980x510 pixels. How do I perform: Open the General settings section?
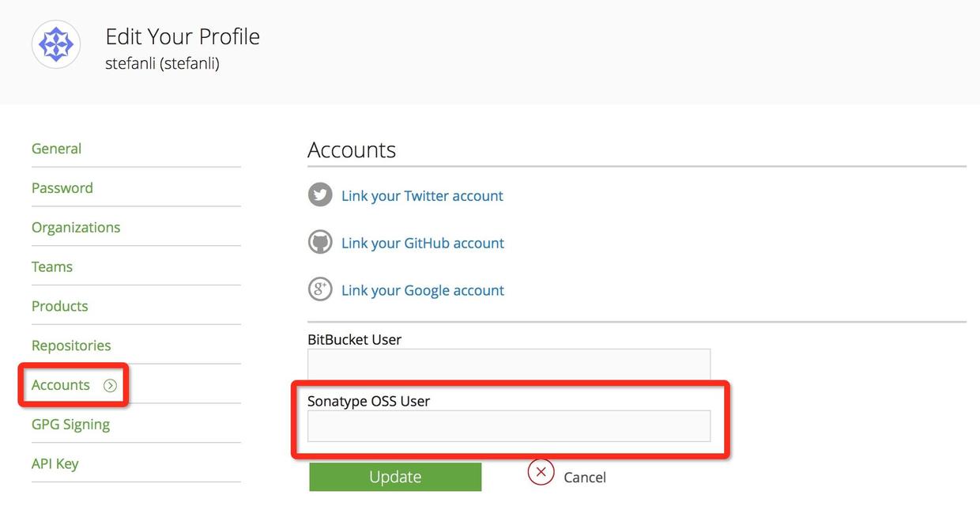56,149
